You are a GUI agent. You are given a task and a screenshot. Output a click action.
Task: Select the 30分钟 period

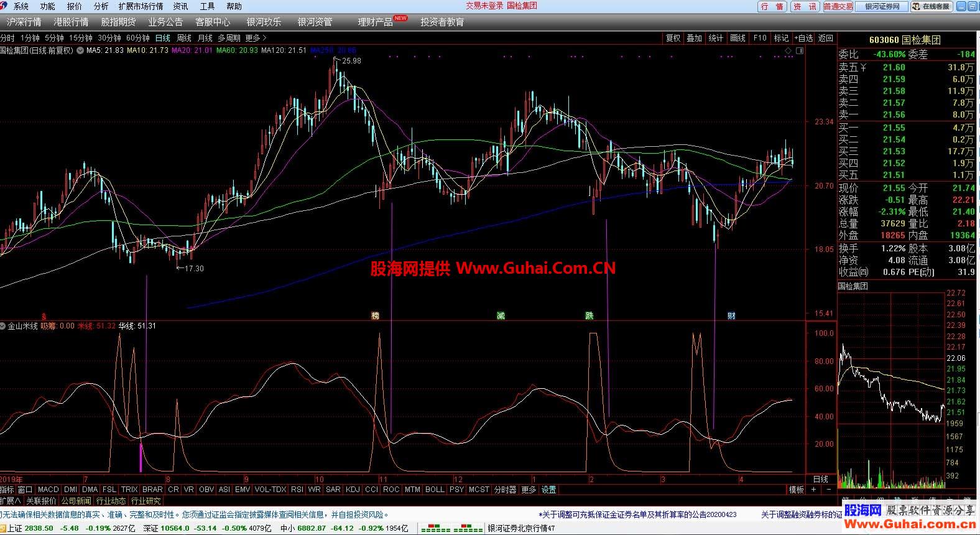(109, 38)
